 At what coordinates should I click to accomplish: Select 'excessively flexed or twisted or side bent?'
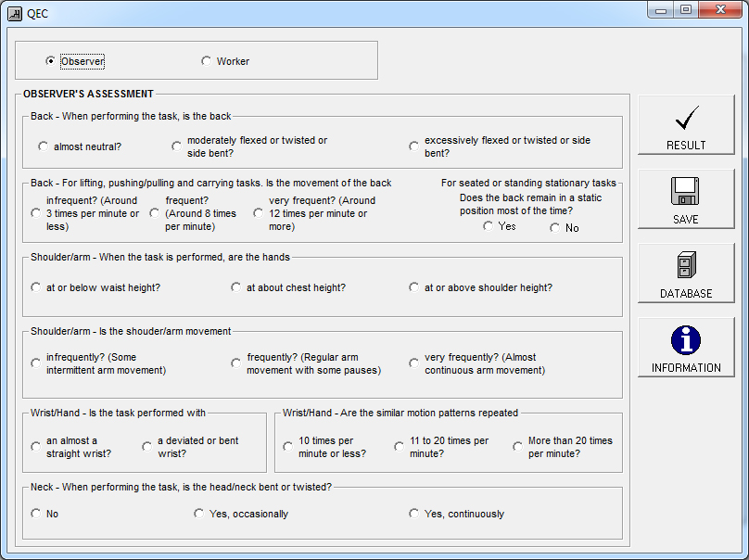click(413, 146)
